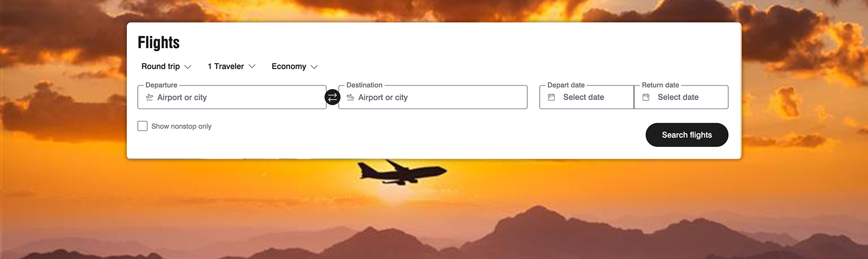
Task: Toggle nonstop filter via its text label
Action: tap(181, 126)
